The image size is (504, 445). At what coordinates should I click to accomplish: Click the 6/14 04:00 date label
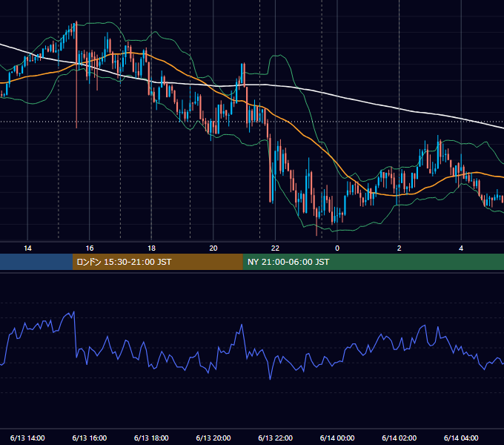tap(461, 438)
